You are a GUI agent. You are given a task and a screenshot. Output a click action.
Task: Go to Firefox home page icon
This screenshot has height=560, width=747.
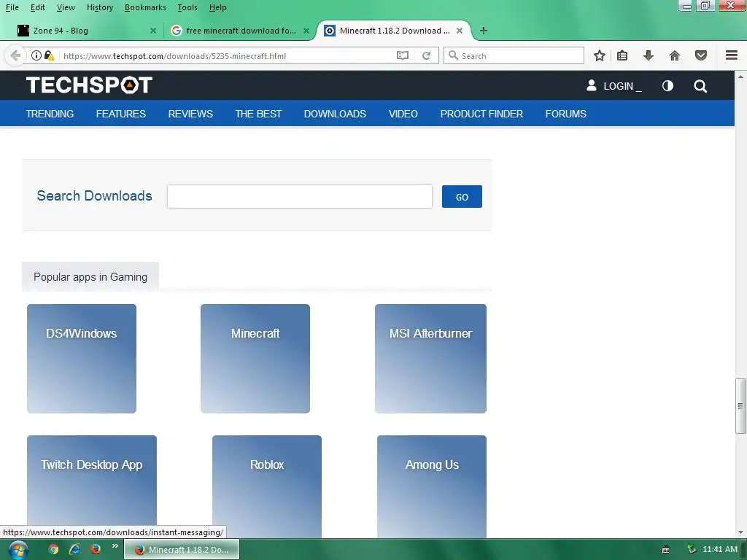(675, 55)
